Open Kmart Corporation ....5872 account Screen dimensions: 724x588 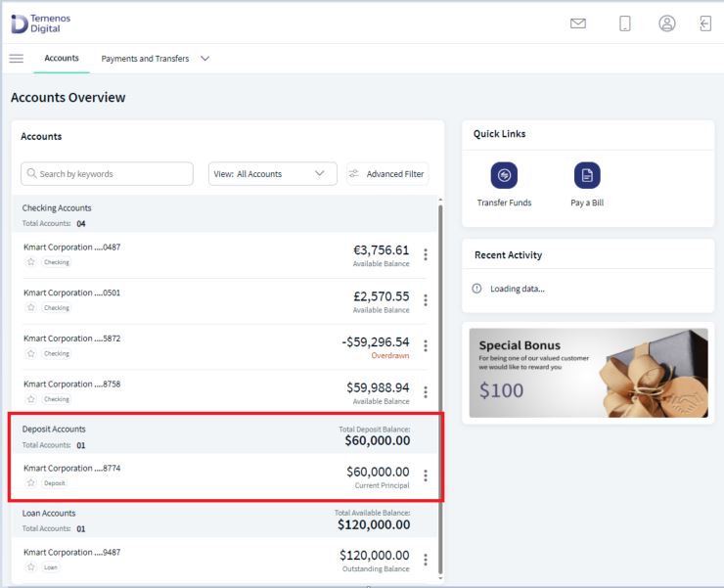coord(71,339)
